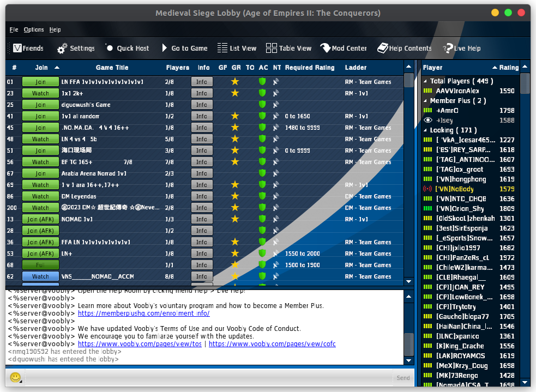The image size is (536, 392).
Task: Click Go to Game arrow
Action: [x=165, y=48]
